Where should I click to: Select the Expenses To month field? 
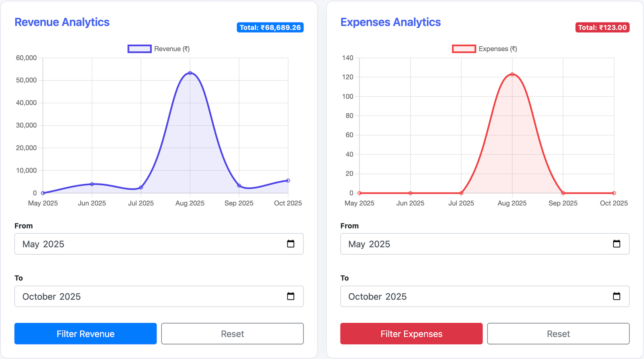coord(475,297)
